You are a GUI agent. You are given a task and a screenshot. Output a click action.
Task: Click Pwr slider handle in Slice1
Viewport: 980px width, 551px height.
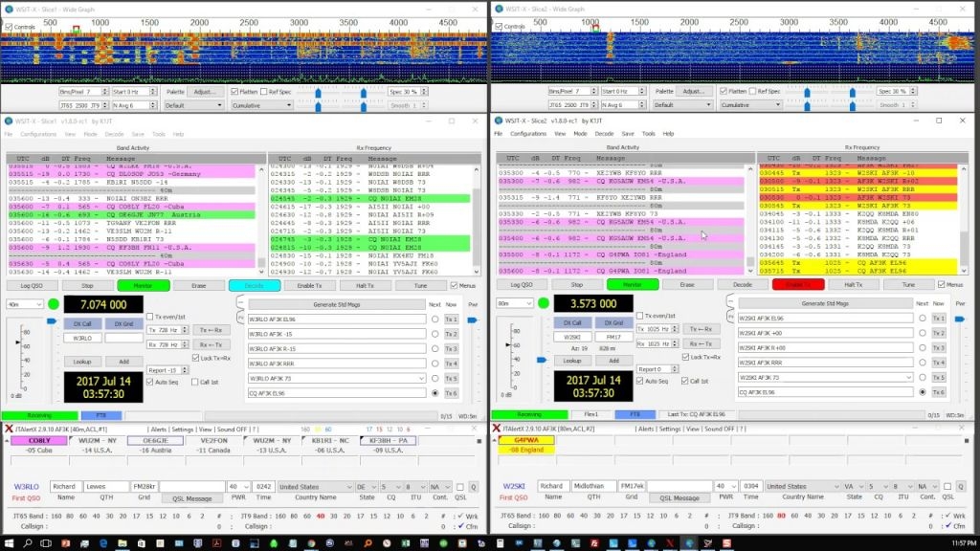(473, 320)
